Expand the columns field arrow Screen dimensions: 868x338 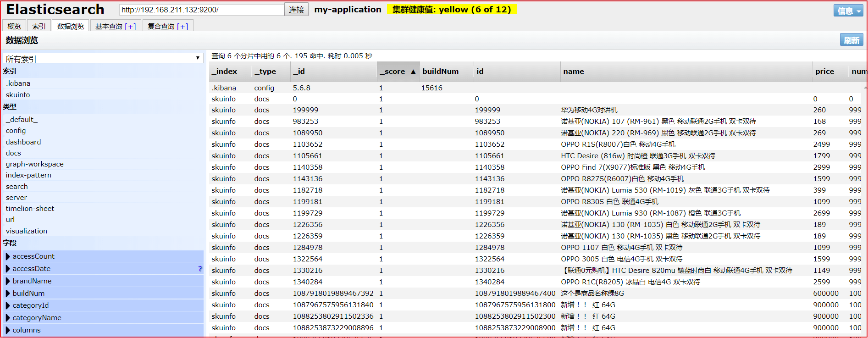click(8, 330)
